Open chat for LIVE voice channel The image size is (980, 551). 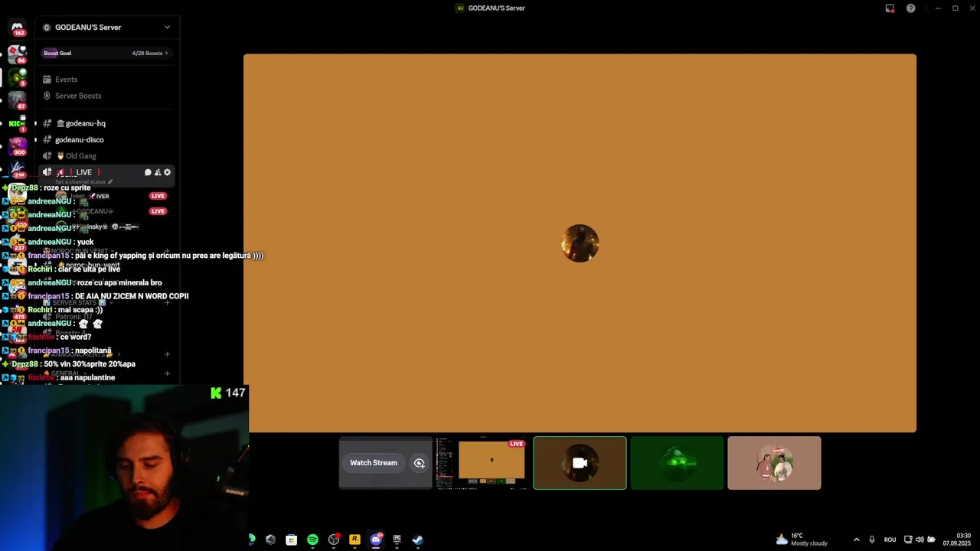tap(148, 172)
